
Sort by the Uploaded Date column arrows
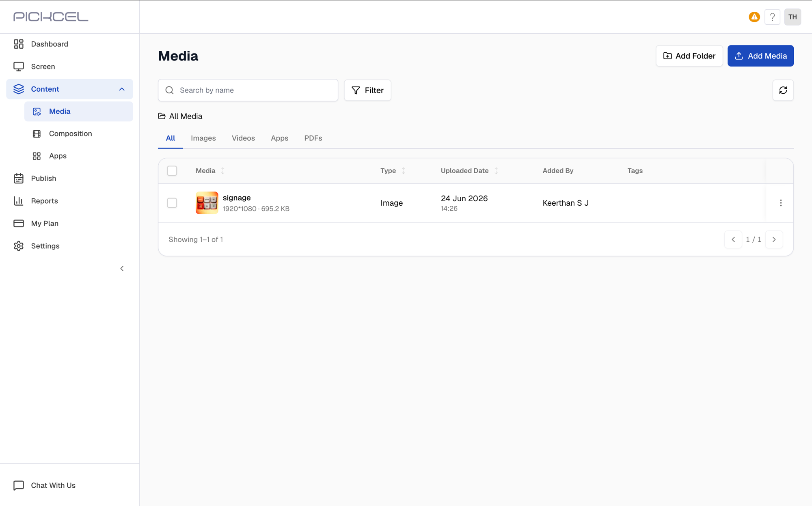coord(496,171)
